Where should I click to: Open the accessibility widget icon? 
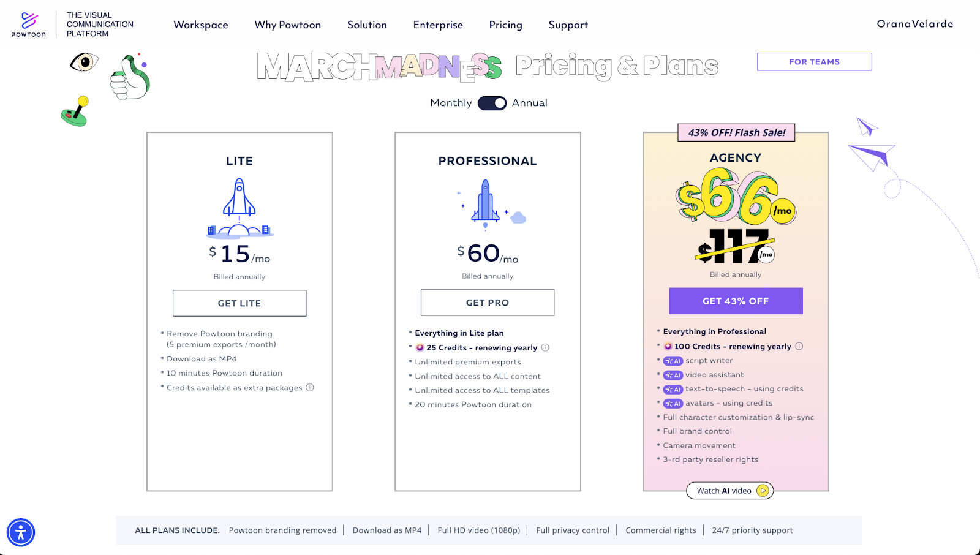pos(22,532)
